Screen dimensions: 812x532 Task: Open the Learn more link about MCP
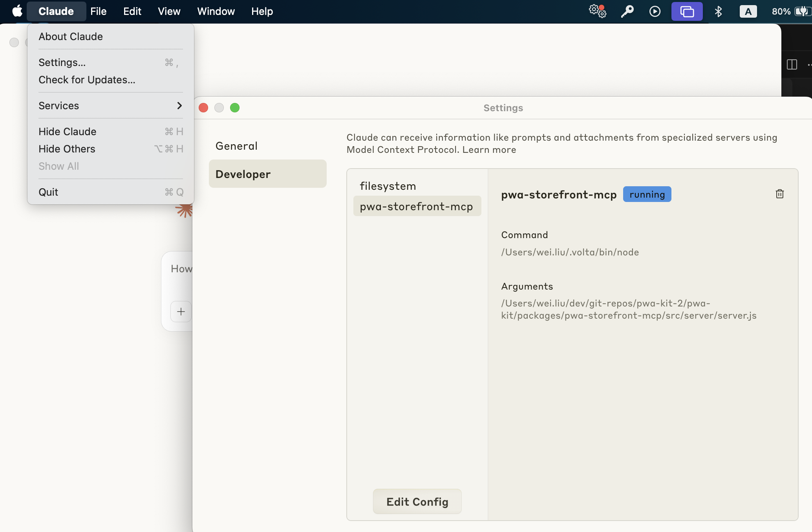tap(489, 150)
